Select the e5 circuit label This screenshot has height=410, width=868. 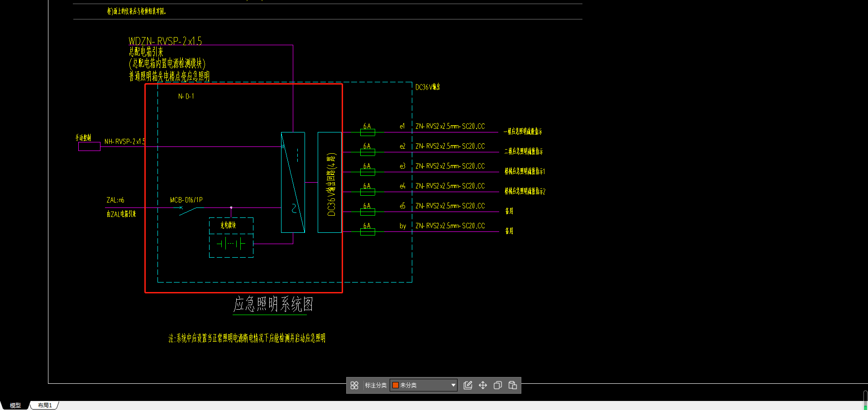pos(402,206)
